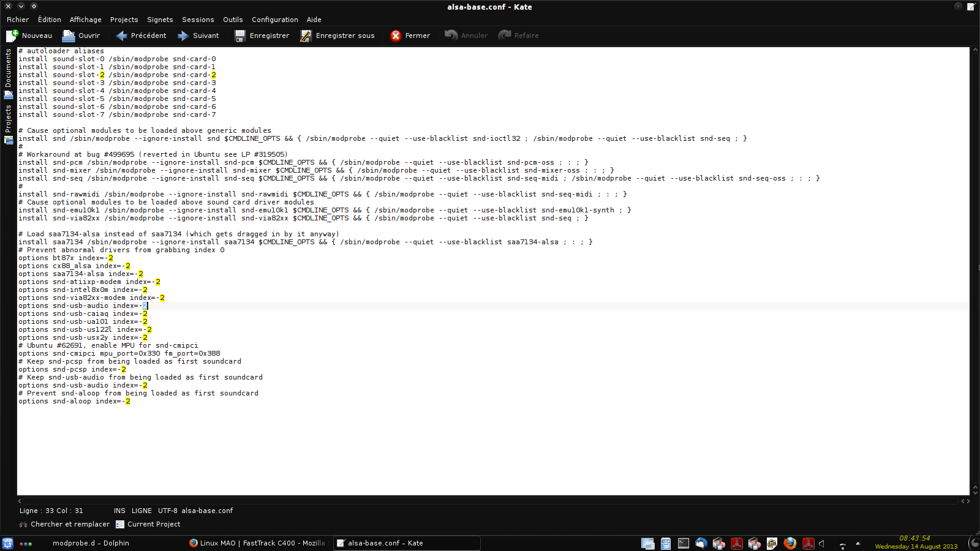
Task: Open the Signets menu
Action: pos(160,20)
